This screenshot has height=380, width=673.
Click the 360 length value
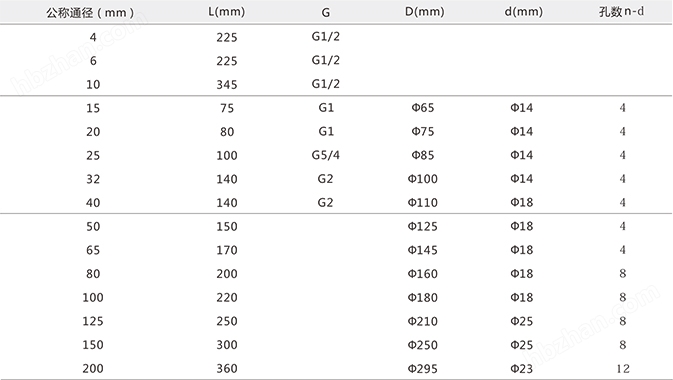coord(227,368)
